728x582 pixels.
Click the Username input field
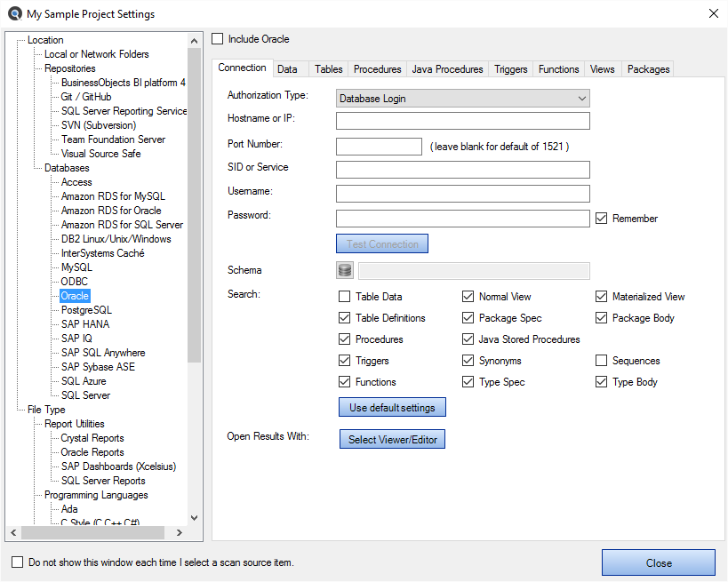[x=463, y=194]
